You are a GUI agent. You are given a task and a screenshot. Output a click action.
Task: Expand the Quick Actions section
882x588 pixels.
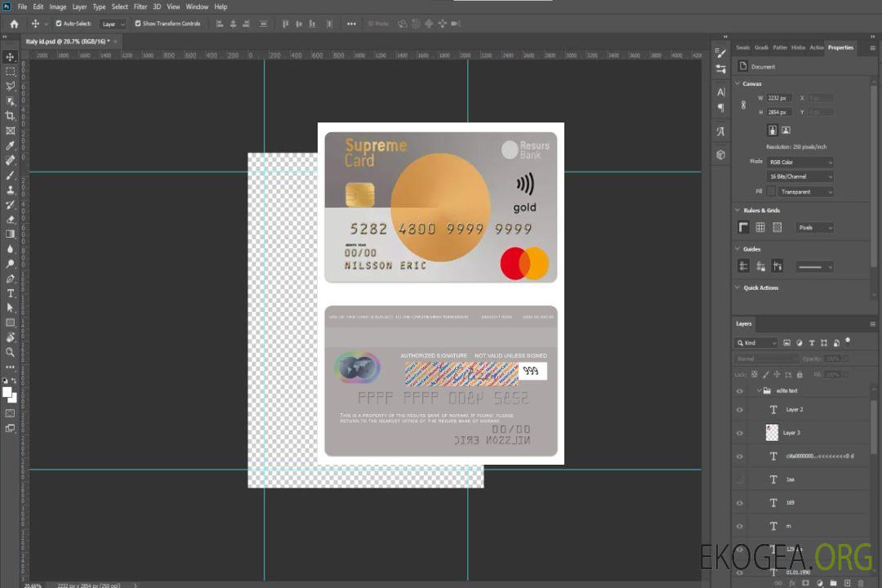737,287
